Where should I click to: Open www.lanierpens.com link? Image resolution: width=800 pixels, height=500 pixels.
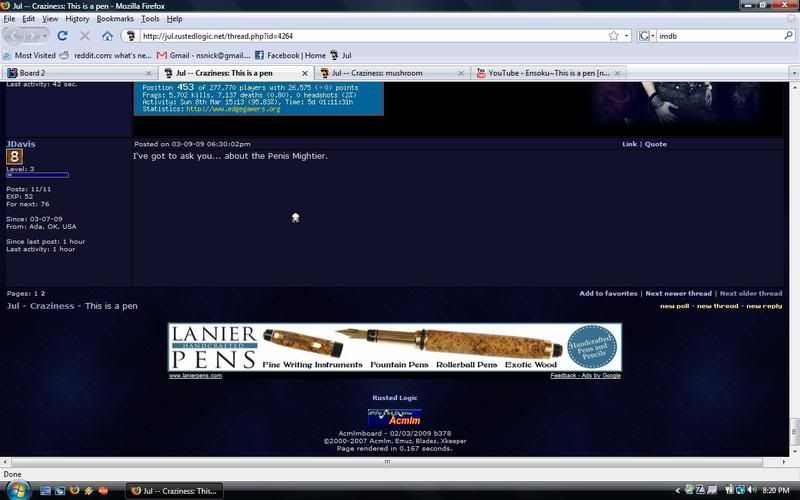pos(195,376)
